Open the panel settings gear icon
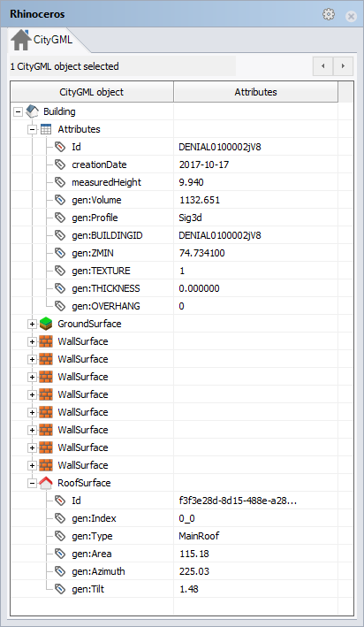This screenshot has width=364, height=627. pyautogui.click(x=329, y=15)
